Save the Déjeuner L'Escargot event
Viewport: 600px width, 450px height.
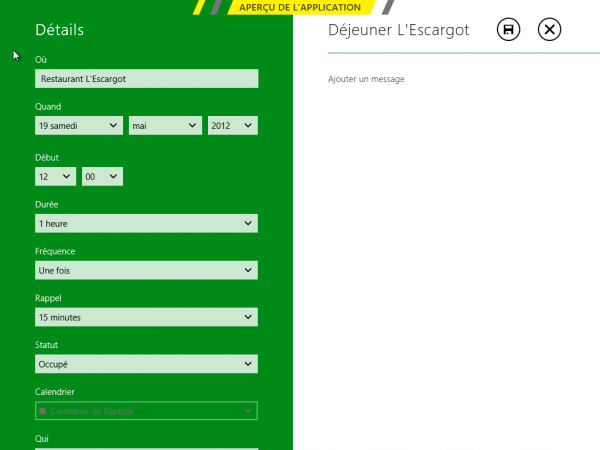click(x=509, y=30)
